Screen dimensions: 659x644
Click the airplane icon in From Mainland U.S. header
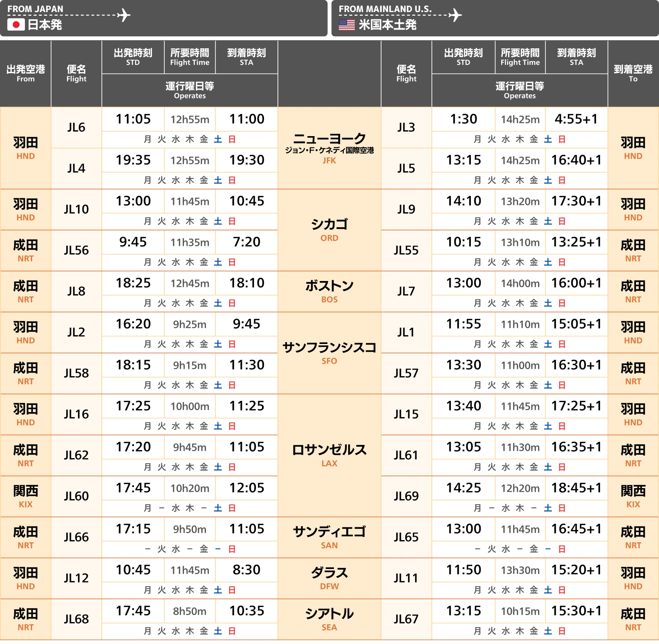coord(455,15)
